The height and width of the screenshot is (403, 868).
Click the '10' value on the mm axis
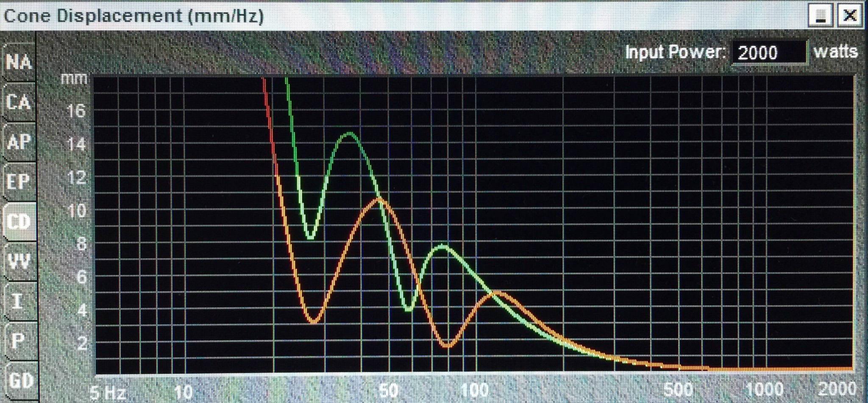(x=76, y=211)
